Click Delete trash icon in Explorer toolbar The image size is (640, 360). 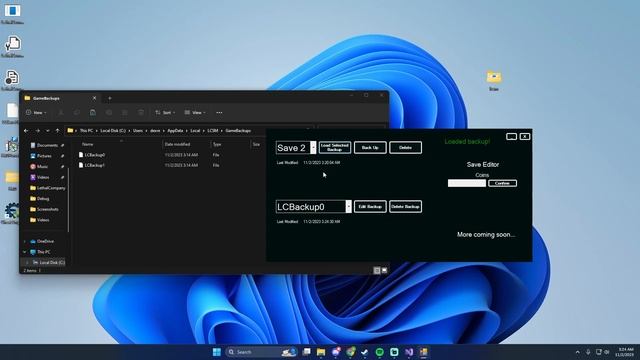pyautogui.click(x=141, y=113)
